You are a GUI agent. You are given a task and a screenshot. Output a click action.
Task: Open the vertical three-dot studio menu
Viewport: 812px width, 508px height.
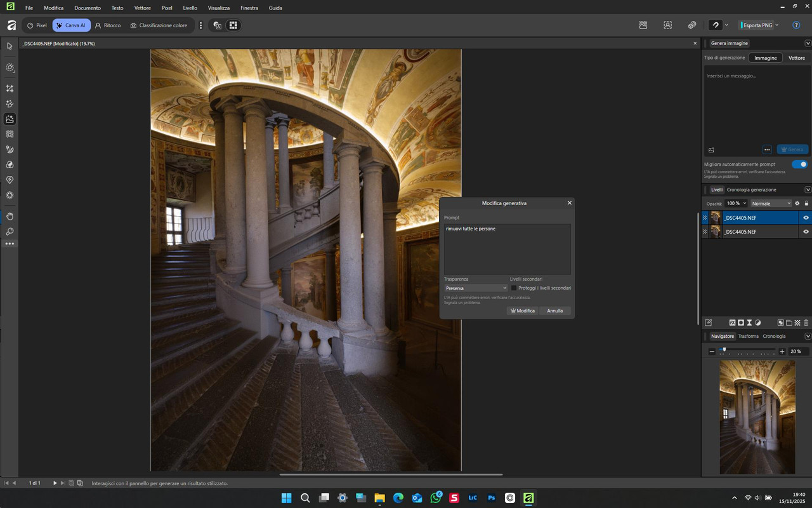coord(201,25)
